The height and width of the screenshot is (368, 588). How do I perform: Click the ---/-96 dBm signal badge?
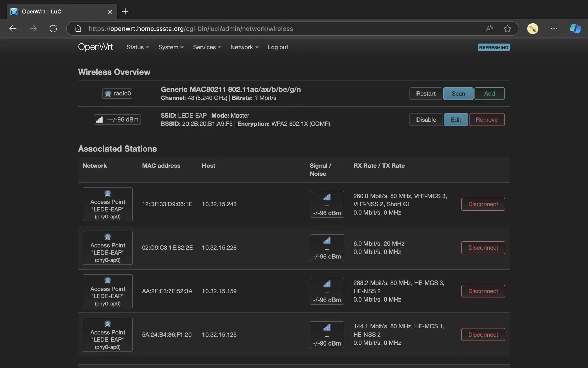tap(117, 120)
